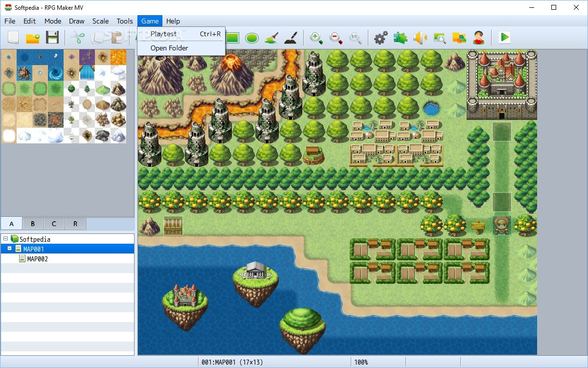Select MAP001 in the map tree
The width and height of the screenshot is (588, 368).
(68, 249)
